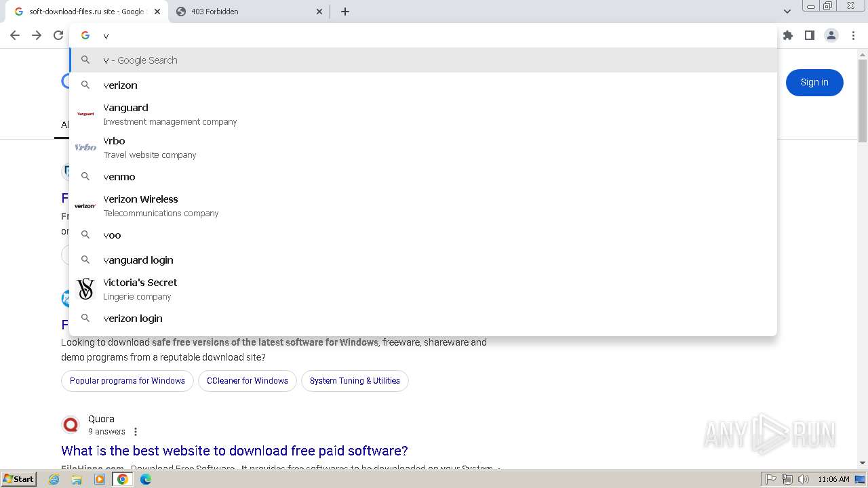Switch to the soft-download-files.ru site tab
The height and width of the screenshot is (488, 868).
pyautogui.click(x=85, y=12)
